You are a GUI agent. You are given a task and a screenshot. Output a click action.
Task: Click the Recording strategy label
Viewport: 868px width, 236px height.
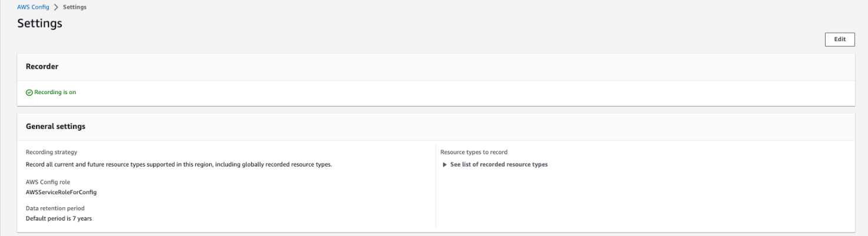click(x=51, y=152)
